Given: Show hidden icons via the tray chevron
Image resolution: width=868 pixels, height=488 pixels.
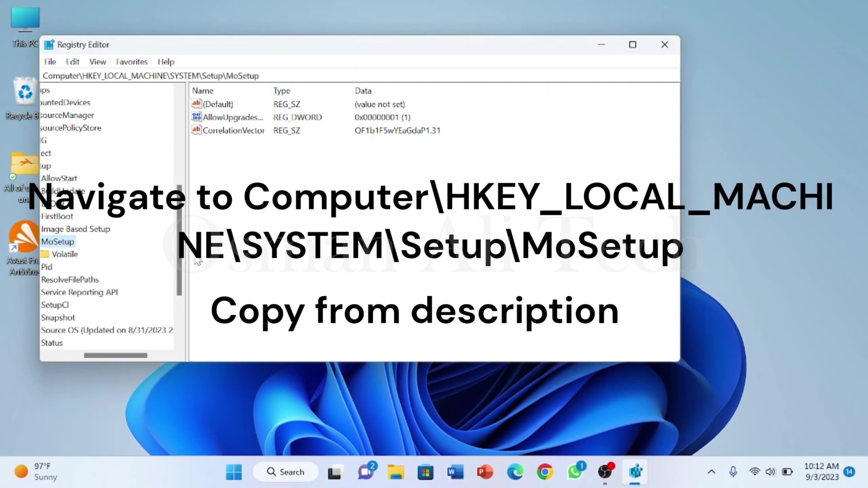Looking at the screenshot, I should tap(712, 471).
